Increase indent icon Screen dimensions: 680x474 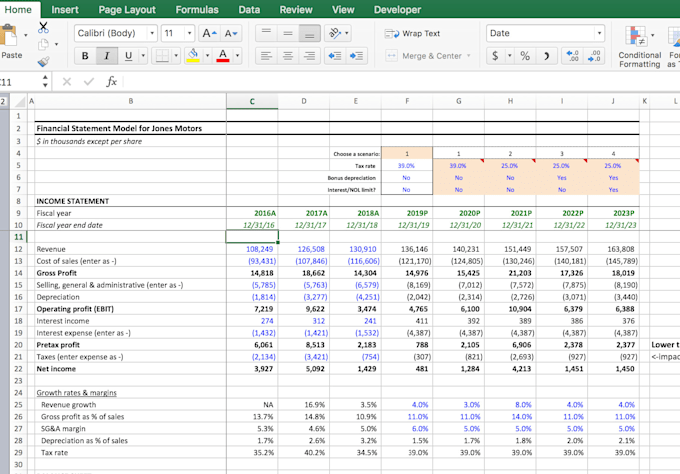[x=356, y=56]
